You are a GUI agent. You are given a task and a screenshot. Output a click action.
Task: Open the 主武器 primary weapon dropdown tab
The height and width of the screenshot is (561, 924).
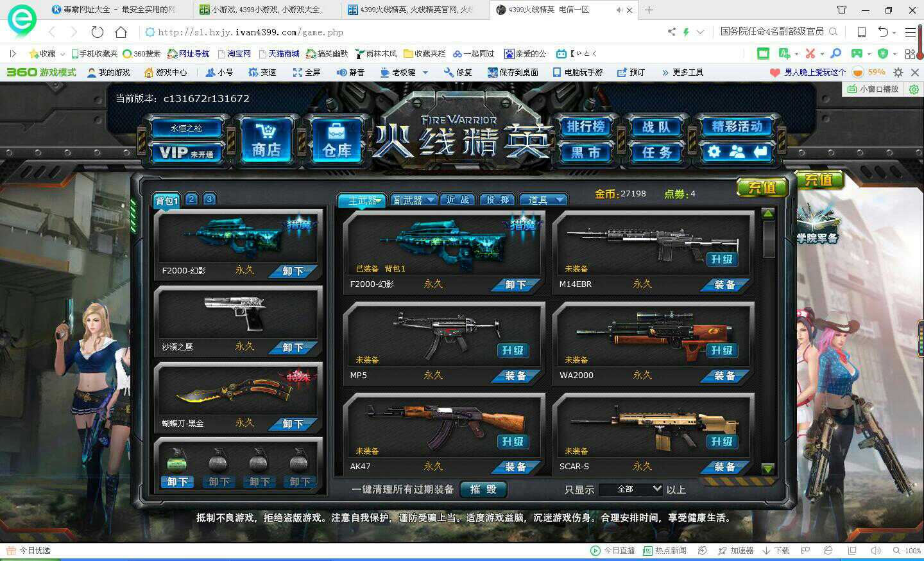click(x=363, y=200)
